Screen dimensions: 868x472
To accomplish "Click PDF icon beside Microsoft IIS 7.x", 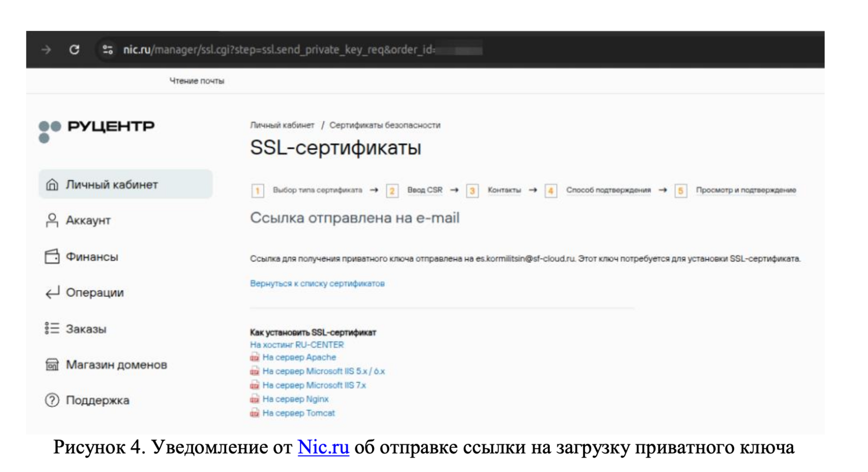I will tap(255, 385).
